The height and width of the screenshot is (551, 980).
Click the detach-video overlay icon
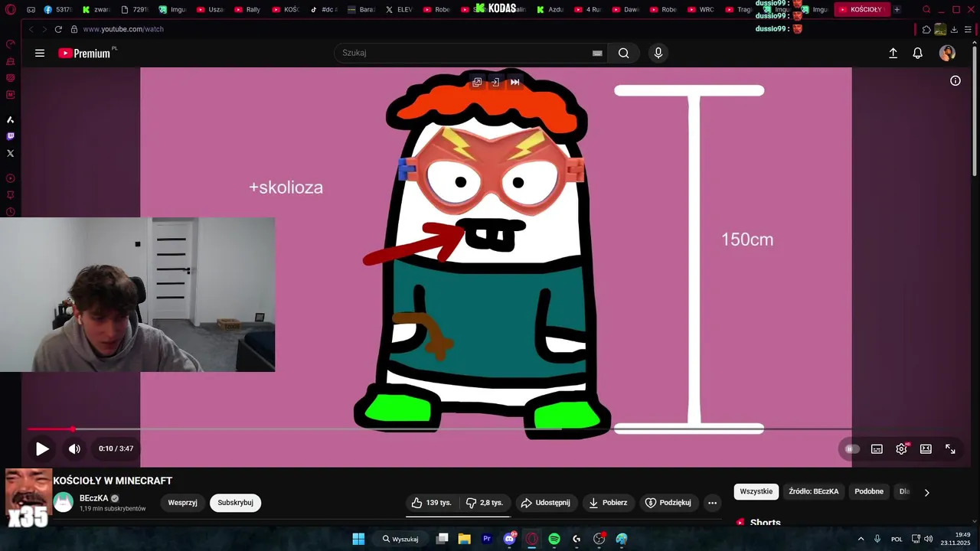[x=495, y=82]
